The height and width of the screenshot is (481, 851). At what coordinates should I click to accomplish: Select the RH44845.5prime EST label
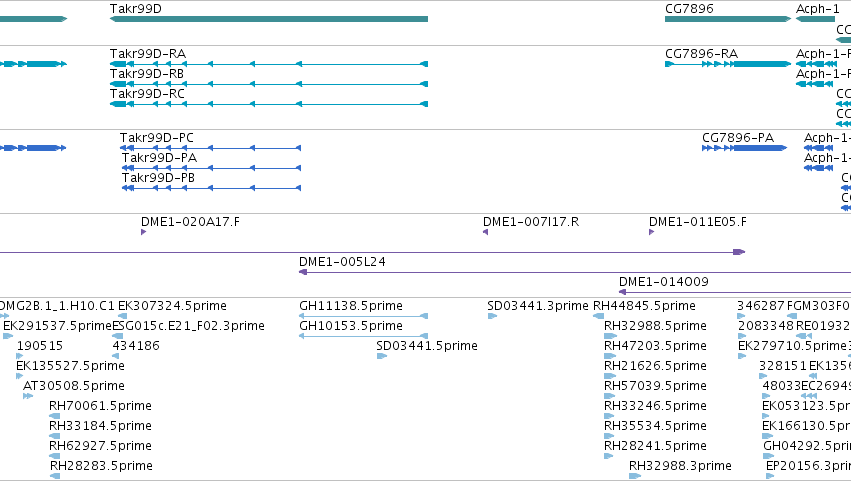click(x=644, y=306)
